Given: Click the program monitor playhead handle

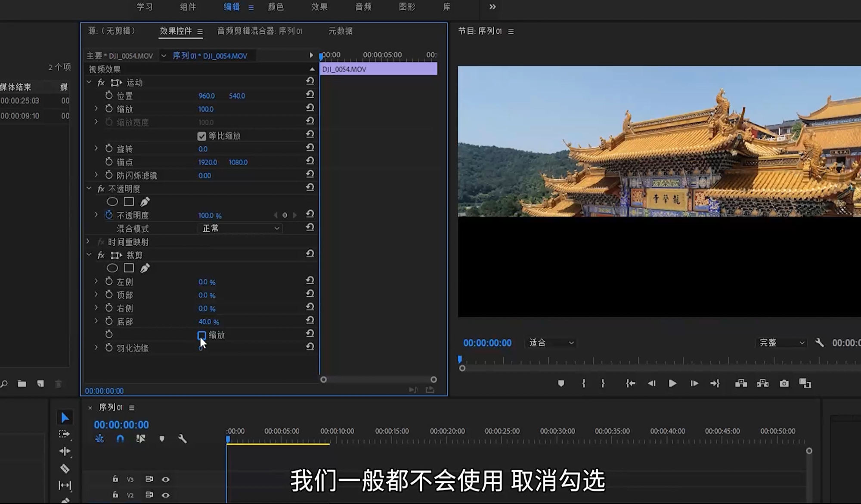Looking at the screenshot, I should pos(460,359).
